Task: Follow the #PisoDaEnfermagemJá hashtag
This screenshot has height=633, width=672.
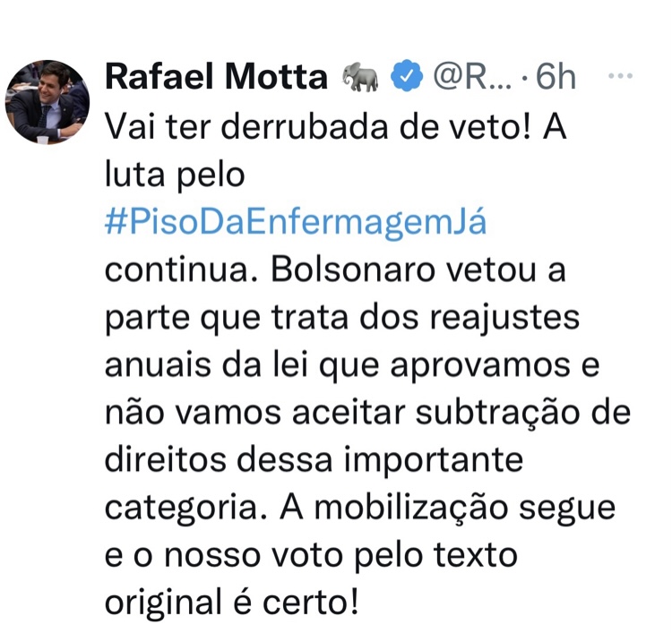Action: click(296, 223)
